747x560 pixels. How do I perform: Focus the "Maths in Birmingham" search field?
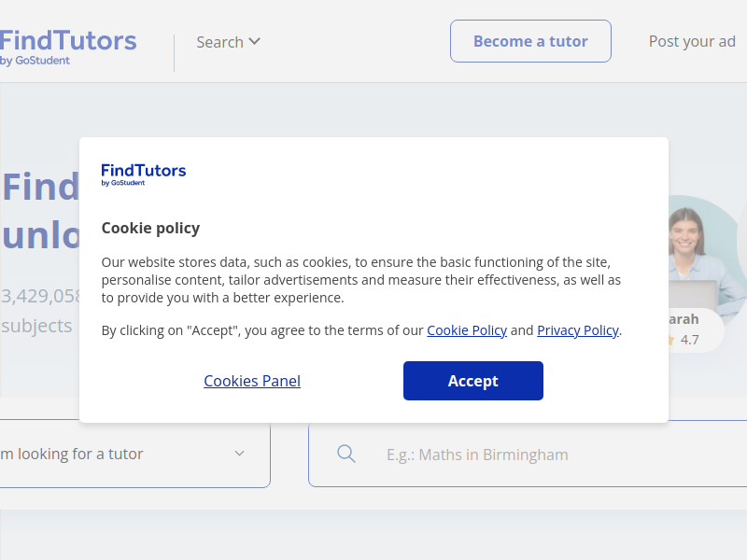(x=528, y=455)
